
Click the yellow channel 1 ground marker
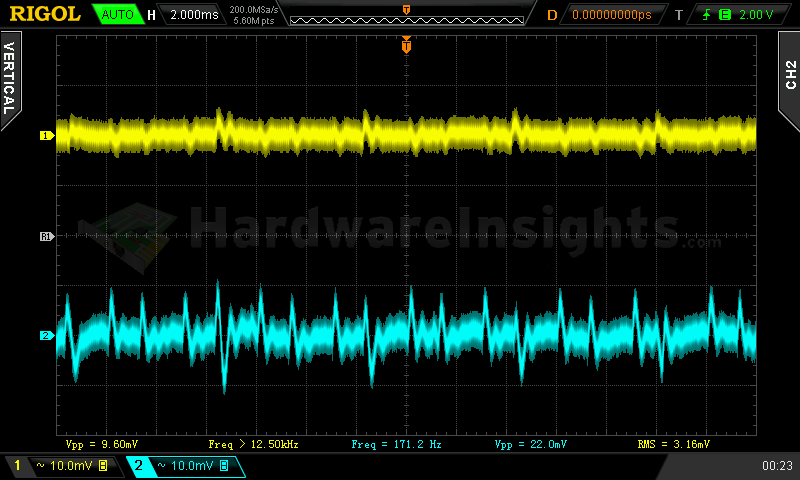coord(45,135)
